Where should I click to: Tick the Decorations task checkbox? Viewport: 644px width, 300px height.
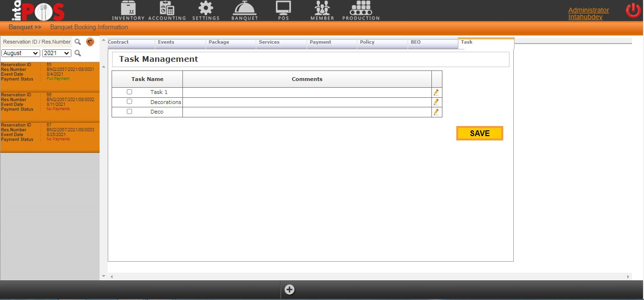tap(129, 102)
